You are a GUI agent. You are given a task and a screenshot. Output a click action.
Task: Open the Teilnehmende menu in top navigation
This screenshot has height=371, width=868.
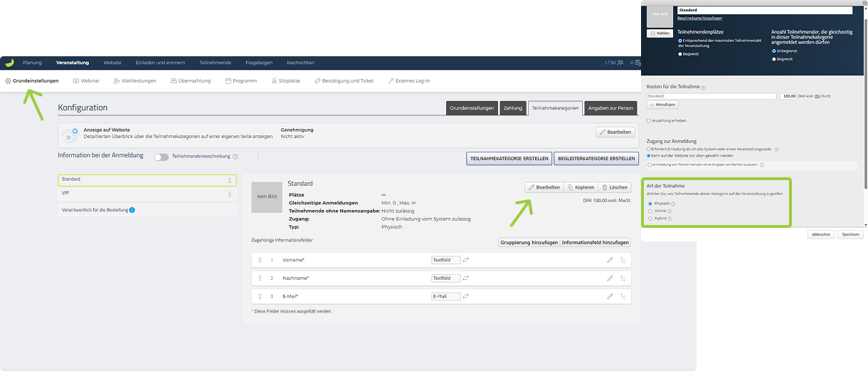click(214, 63)
